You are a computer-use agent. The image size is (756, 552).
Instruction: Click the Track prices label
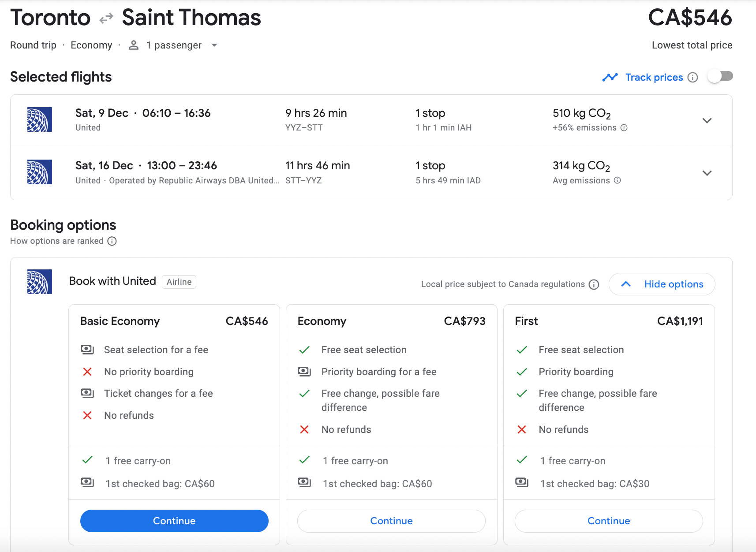pyautogui.click(x=654, y=78)
